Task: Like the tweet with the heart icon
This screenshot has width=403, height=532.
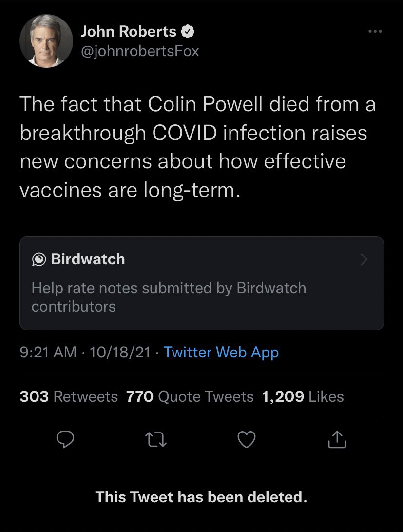Action: coord(247,440)
